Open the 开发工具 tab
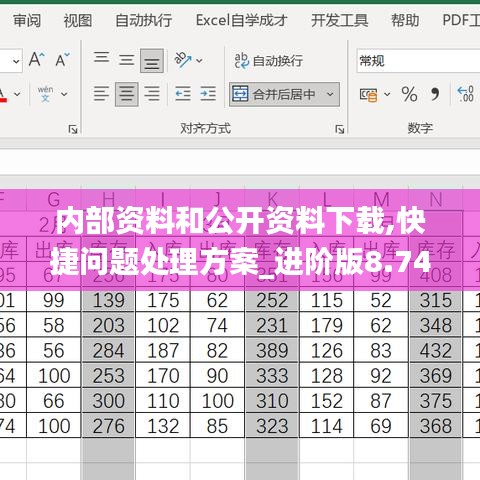The image size is (480, 480). (x=340, y=21)
